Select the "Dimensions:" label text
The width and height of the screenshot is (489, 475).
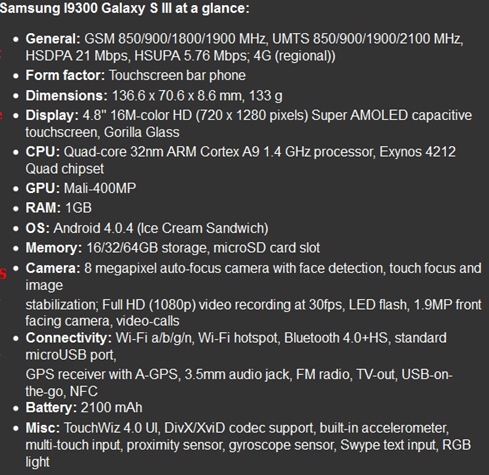[67, 96]
